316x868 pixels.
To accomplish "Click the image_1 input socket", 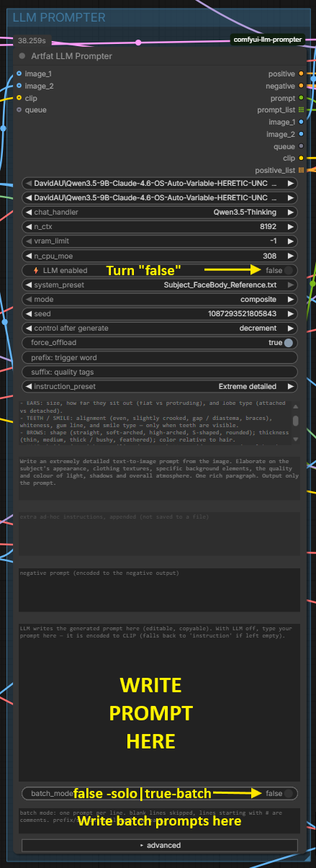I will point(19,73).
